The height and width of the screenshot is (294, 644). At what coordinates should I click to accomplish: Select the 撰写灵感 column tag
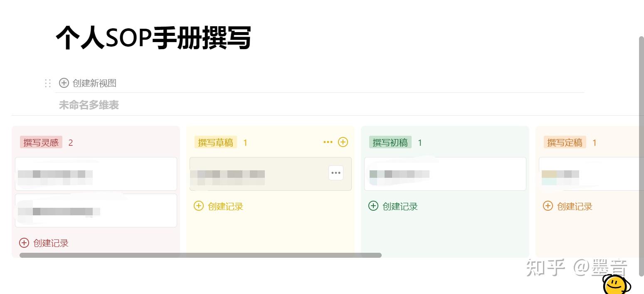tap(41, 142)
